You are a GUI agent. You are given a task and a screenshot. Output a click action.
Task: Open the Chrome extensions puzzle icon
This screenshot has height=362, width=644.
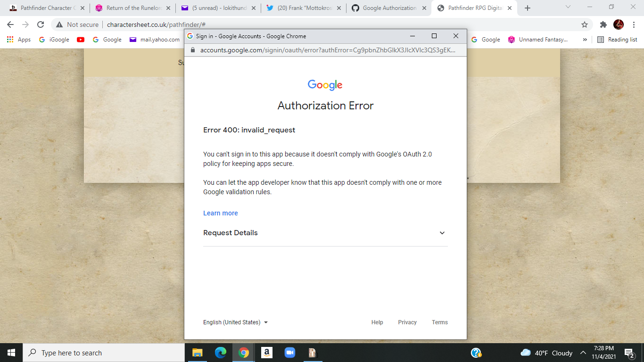click(x=604, y=24)
